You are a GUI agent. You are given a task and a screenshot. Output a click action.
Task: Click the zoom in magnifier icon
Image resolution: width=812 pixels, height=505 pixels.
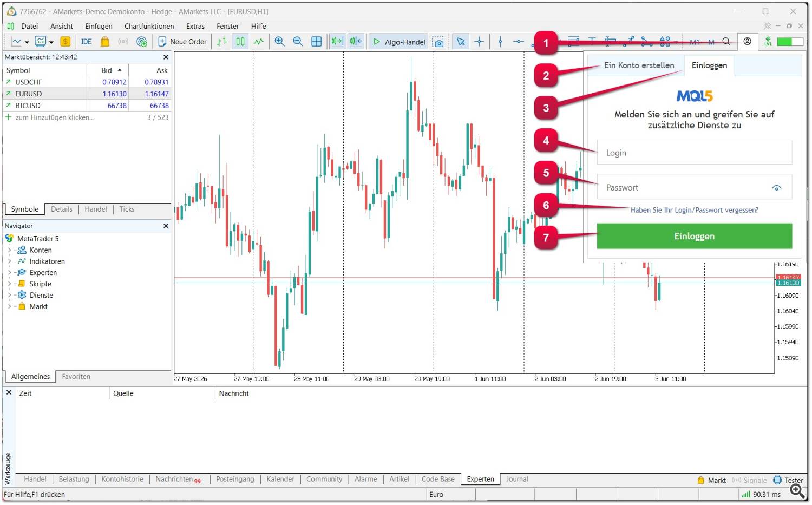(279, 42)
